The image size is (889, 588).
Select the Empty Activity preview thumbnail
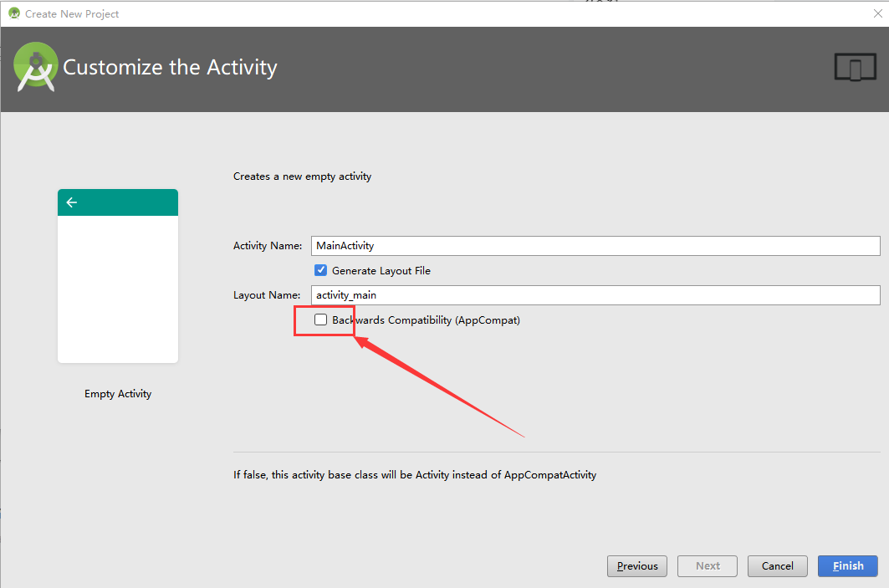(118, 276)
